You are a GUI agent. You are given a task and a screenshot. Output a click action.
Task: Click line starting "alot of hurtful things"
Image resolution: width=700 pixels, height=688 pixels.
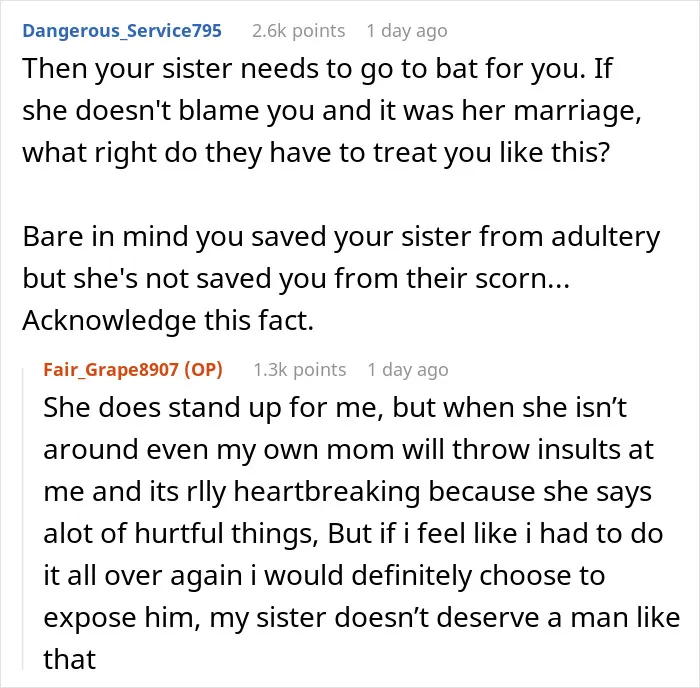tap(353, 534)
